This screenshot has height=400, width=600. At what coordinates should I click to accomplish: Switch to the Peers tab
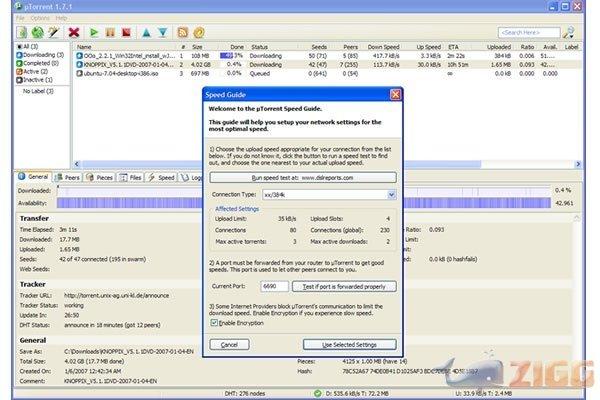pos(67,178)
